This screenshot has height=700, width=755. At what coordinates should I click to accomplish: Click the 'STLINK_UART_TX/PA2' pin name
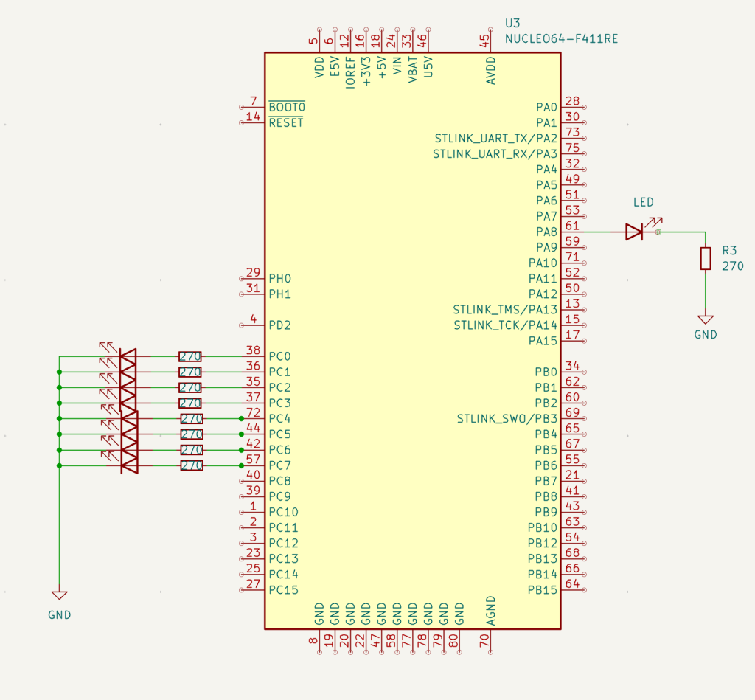coord(496,138)
